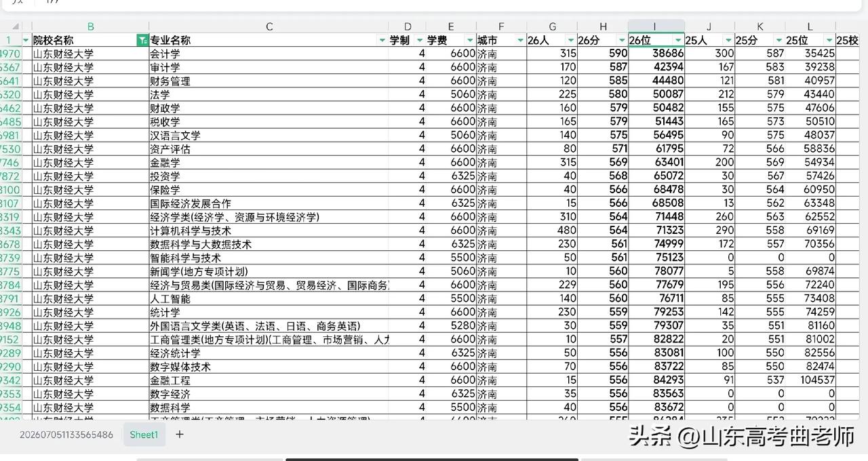Click the select-all corner of the grid
Screen dimensions: 868x461
[x=15, y=26]
